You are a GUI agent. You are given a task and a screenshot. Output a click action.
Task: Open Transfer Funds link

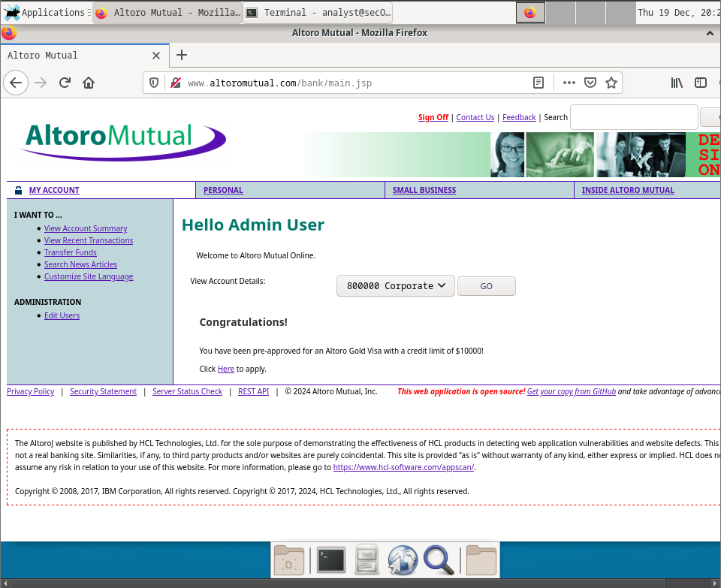tap(71, 252)
